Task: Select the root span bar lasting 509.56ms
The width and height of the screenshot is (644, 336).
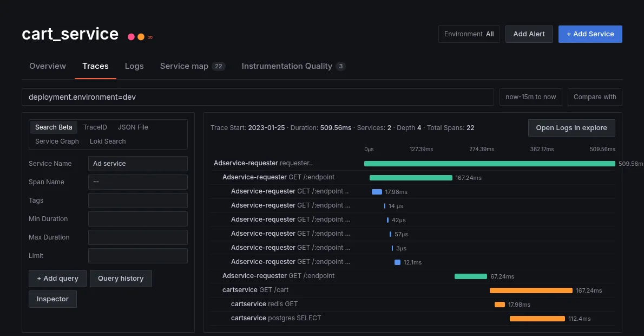Action: (490, 164)
